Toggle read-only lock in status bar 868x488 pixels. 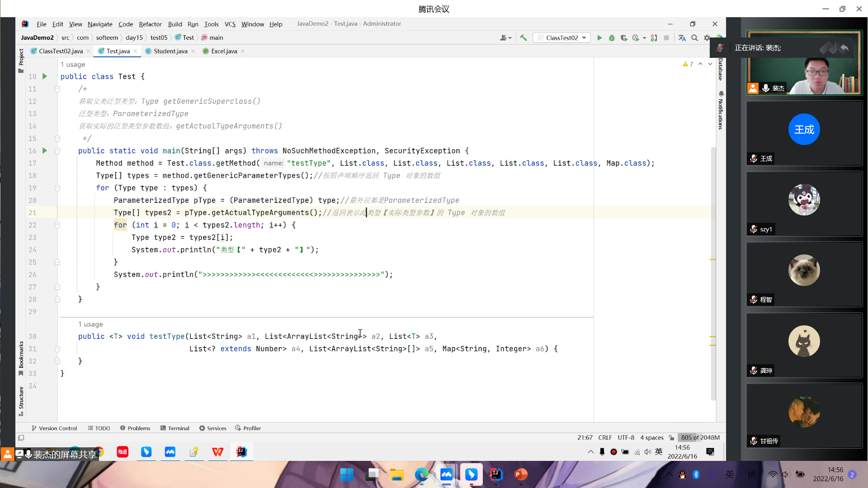[672, 437]
